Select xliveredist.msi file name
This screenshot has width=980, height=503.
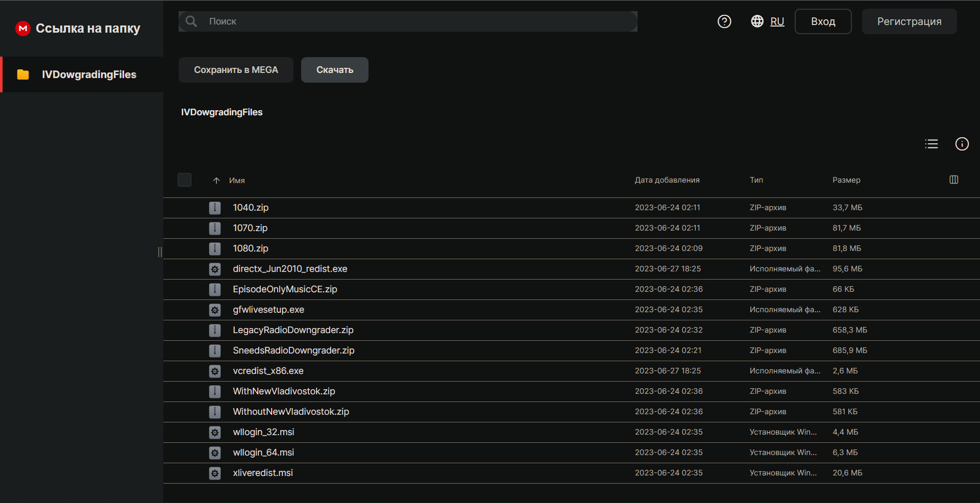tap(263, 473)
